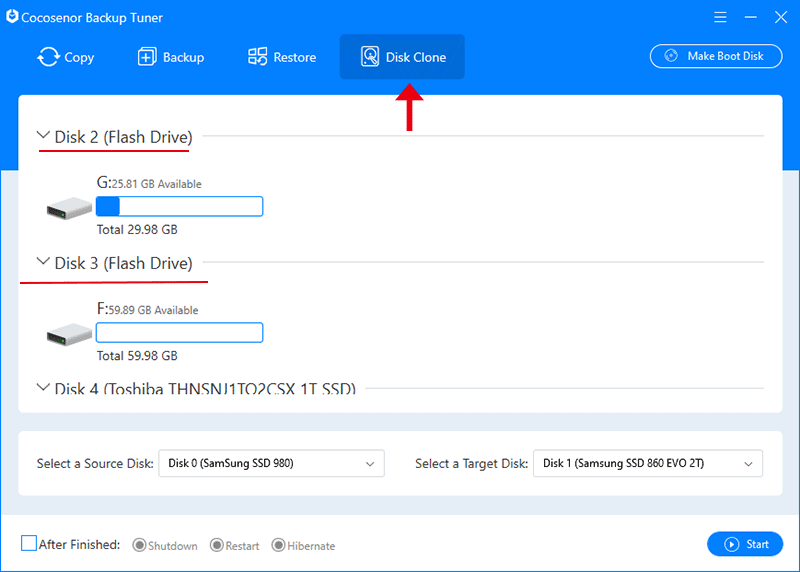Collapse the Disk 2 (Flash Drive) section
This screenshot has height=572, width=800.
coord(43,135)
